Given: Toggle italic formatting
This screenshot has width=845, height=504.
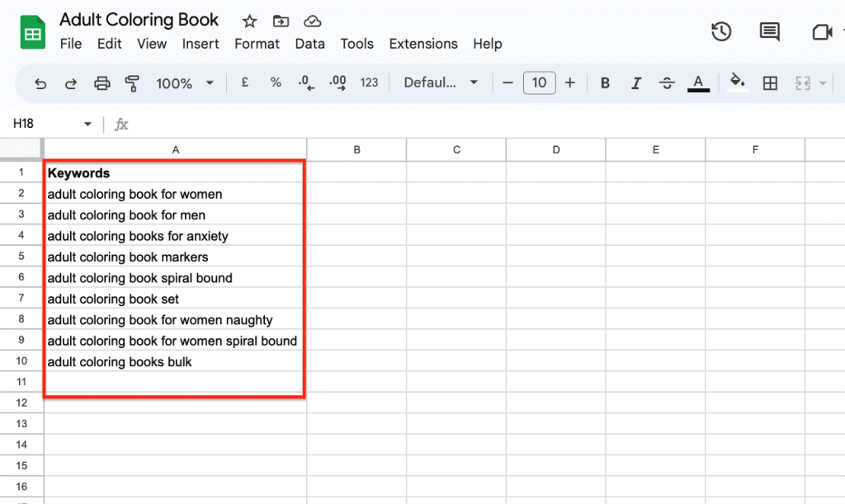Looking at the screenshot, I should click(635, 82).
